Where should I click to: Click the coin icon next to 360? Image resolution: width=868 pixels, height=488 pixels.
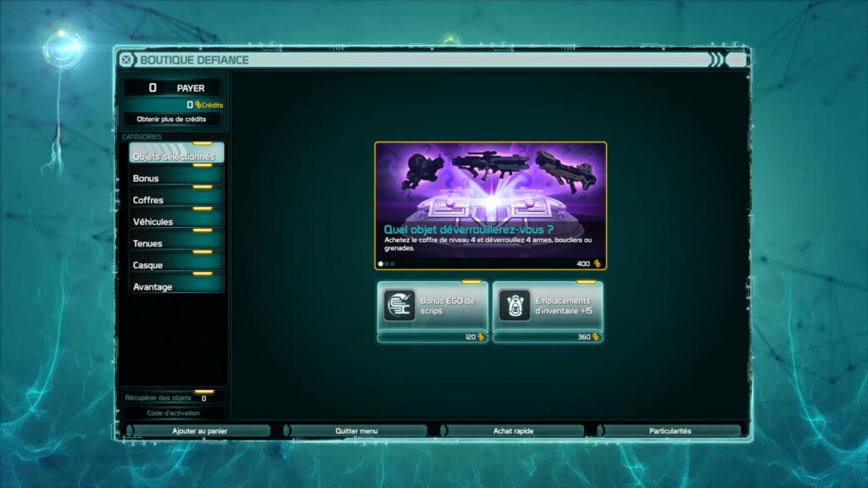tap(596, 337)
